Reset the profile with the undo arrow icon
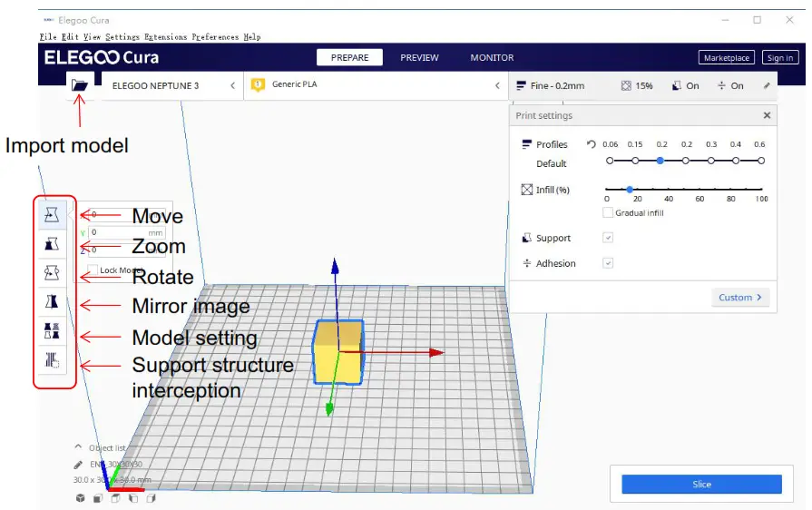Image resolution: width=812 pixels, height=510 pixels. [x=591, y=144]
